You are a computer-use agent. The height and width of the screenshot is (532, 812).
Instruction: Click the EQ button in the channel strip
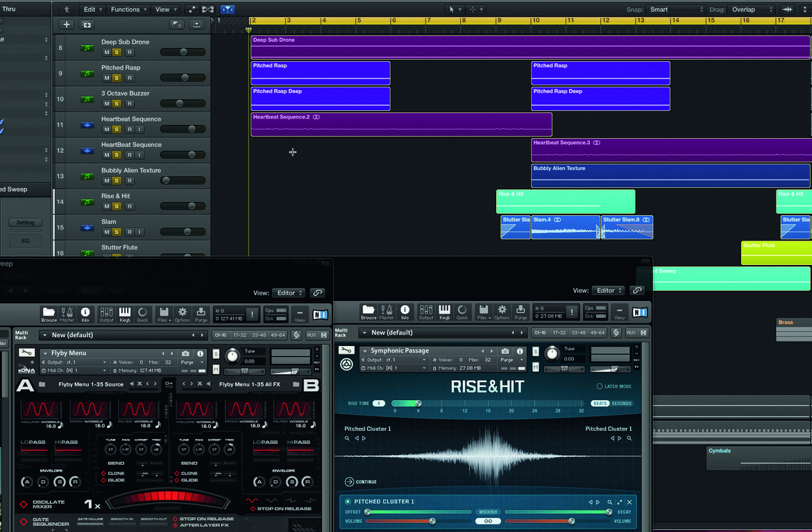coord(25,241)
